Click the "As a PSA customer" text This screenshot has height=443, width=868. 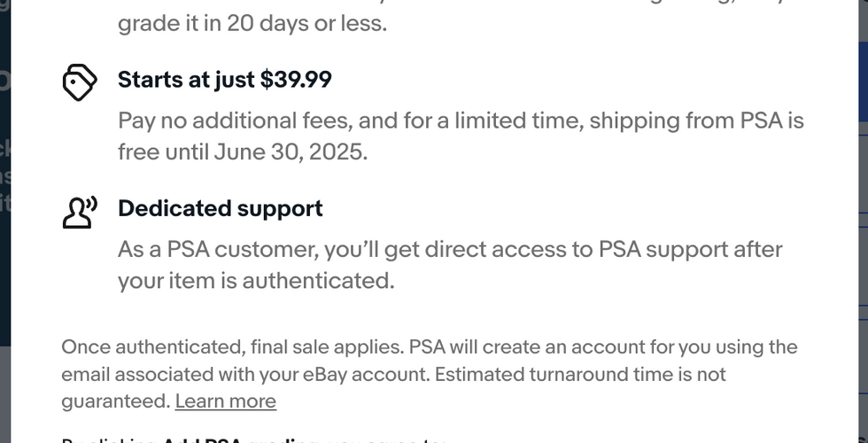click(217, 249)
